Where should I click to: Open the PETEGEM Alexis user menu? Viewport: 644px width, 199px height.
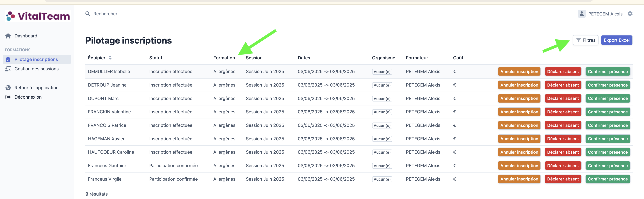(x=605, y=14)
